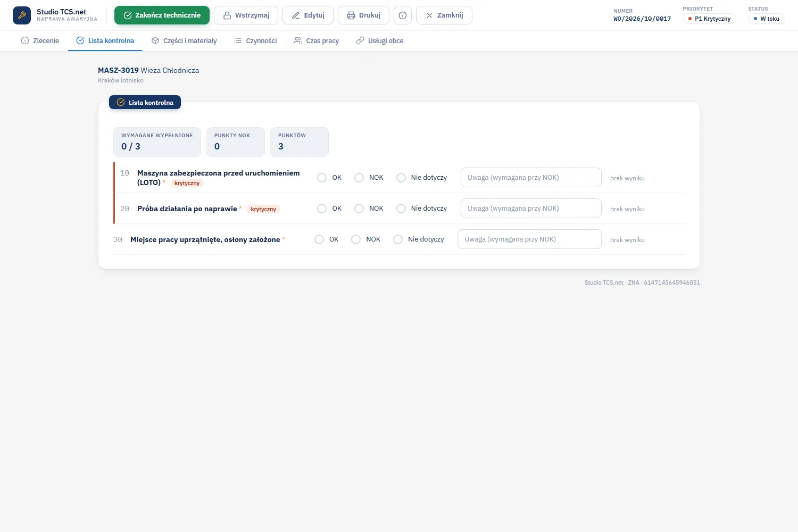Click the krytyczny tag on LOTO item

tap(187, 183)
